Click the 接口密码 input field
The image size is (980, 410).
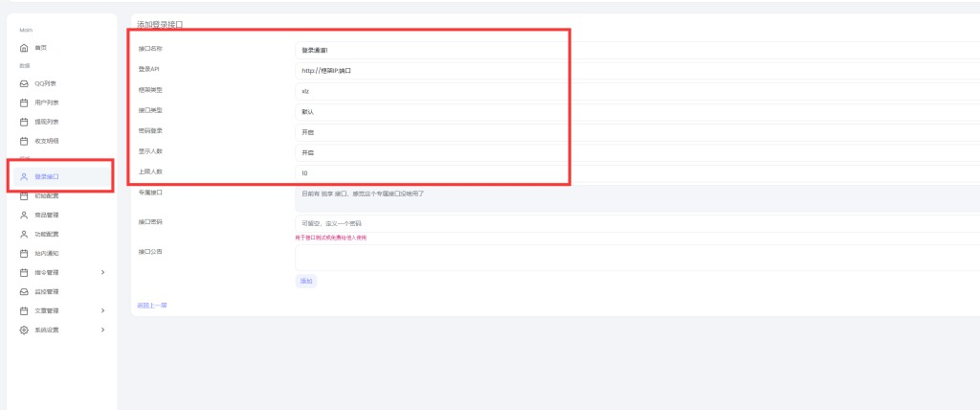[x=637, y=223]
